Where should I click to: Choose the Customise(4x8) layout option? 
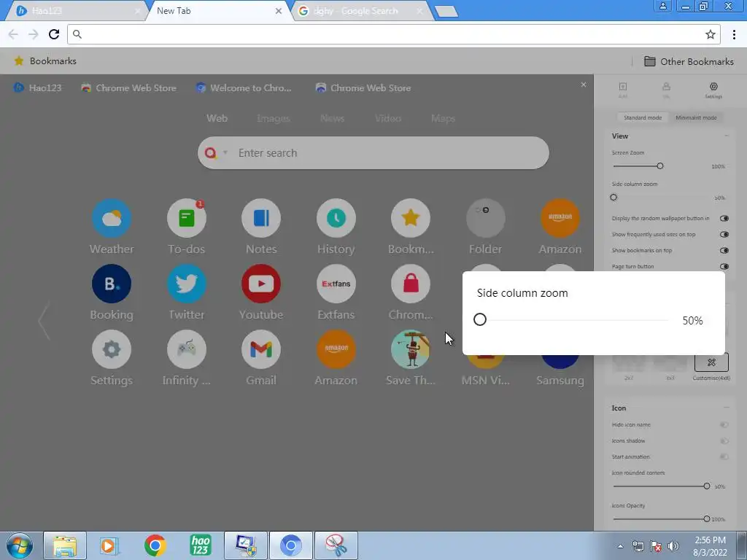point(711,363)
